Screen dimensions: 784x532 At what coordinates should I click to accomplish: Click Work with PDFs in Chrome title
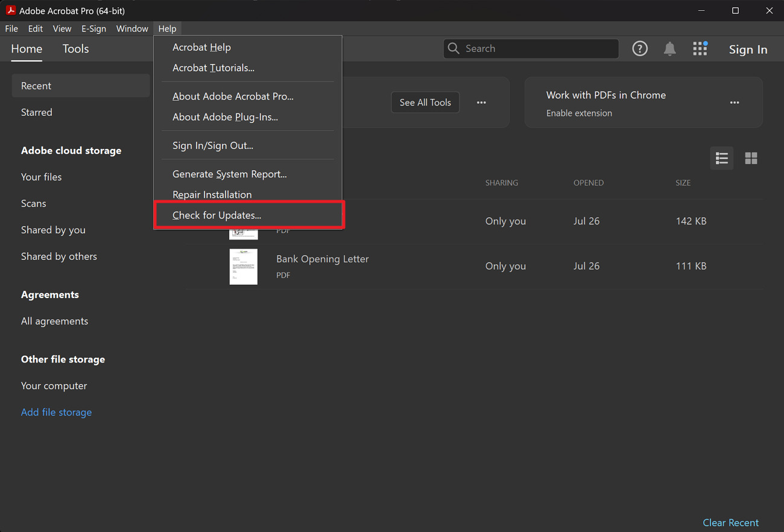click(x=606, y=95)
